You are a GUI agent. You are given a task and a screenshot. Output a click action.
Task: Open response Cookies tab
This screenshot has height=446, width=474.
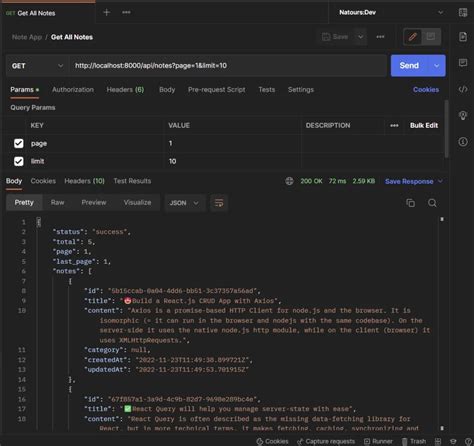[x=43, y=181]
